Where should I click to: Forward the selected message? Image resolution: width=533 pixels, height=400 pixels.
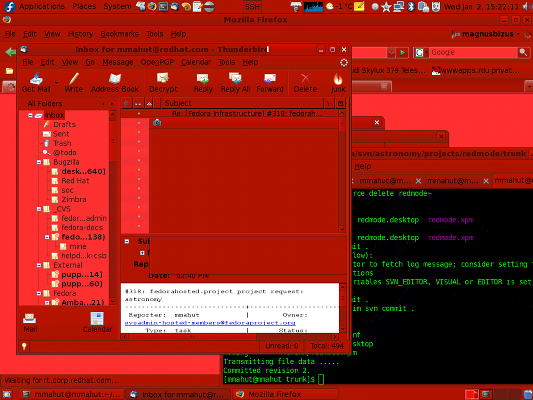point(270,83)
